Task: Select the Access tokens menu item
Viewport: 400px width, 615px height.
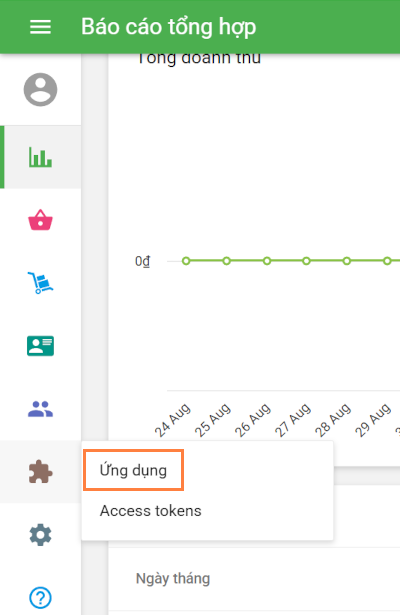Action: (151, 511)
